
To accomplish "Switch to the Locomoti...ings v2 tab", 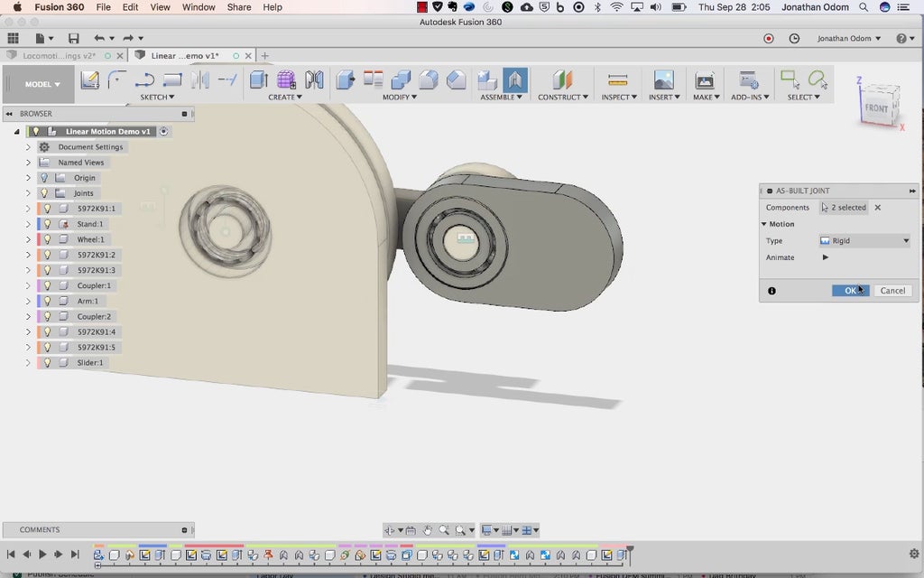I will [x=59, y=56].
